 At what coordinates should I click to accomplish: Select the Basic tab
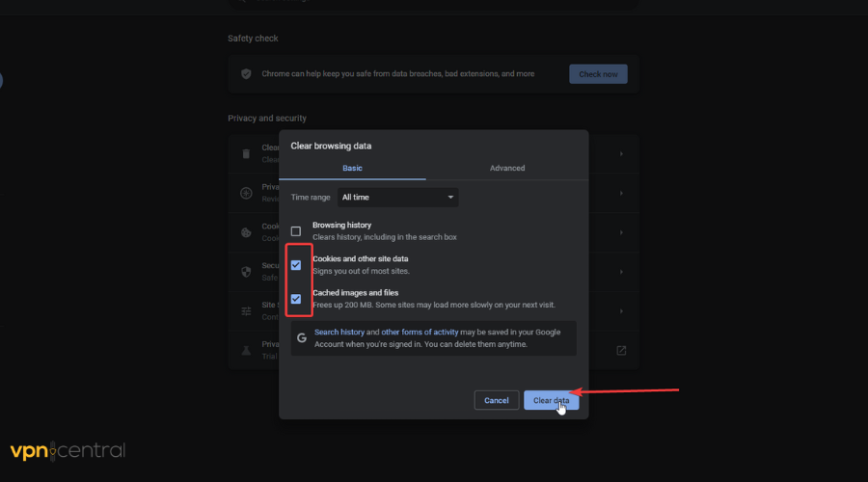point(352,168)
